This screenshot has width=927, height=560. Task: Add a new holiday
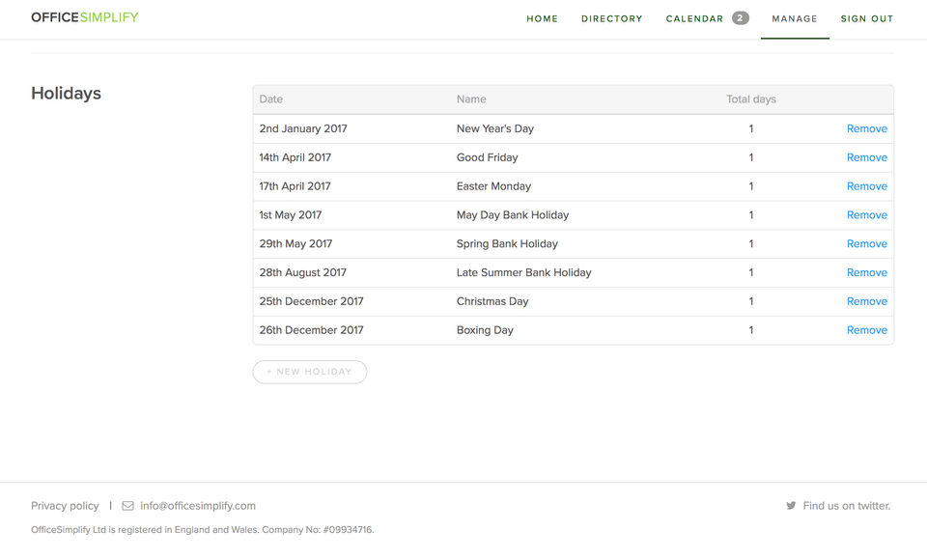point(309,372)
